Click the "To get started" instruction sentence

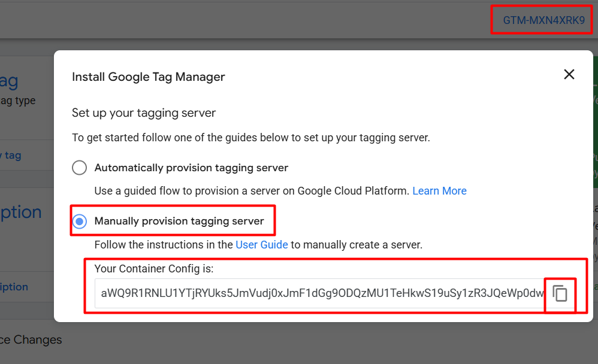coord(250,138)
